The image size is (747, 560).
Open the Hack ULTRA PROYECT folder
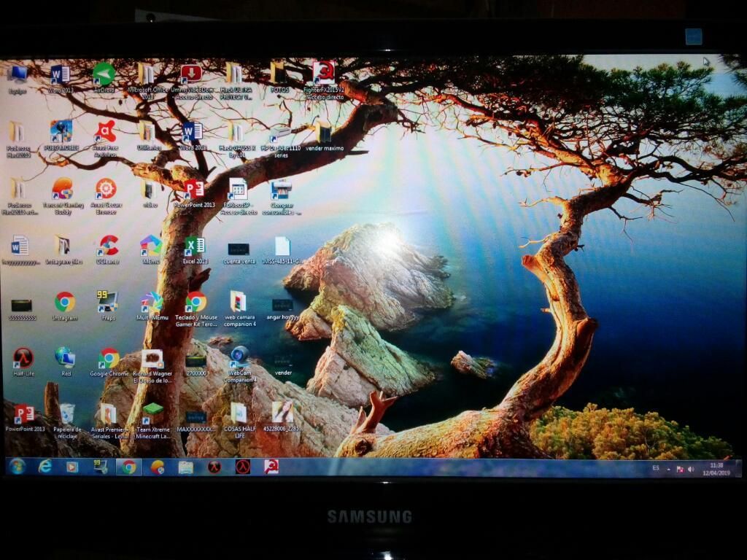(236, 80)
